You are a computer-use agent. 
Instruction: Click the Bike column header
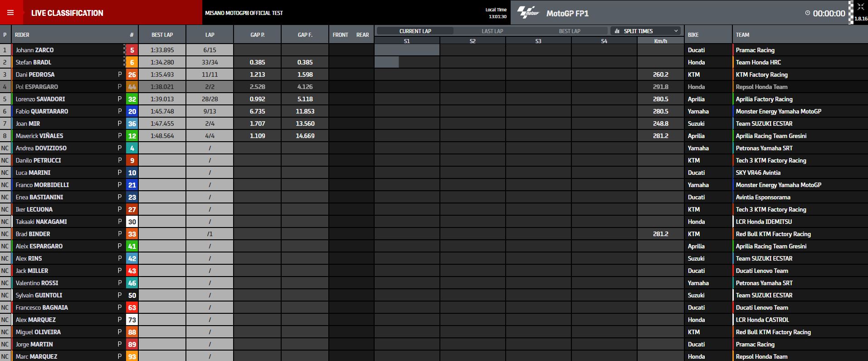pyautogui.click(x=693, y=35)
